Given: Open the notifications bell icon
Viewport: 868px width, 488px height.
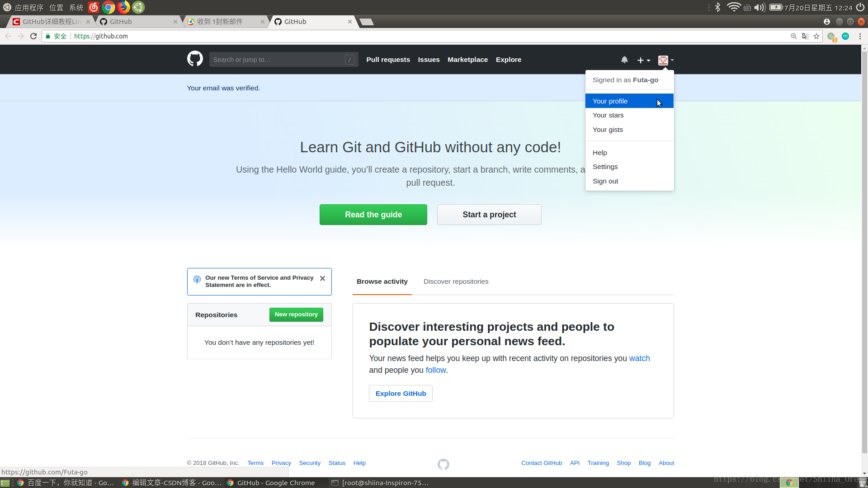Looking at the screenshot, I should tap(624, 60).
